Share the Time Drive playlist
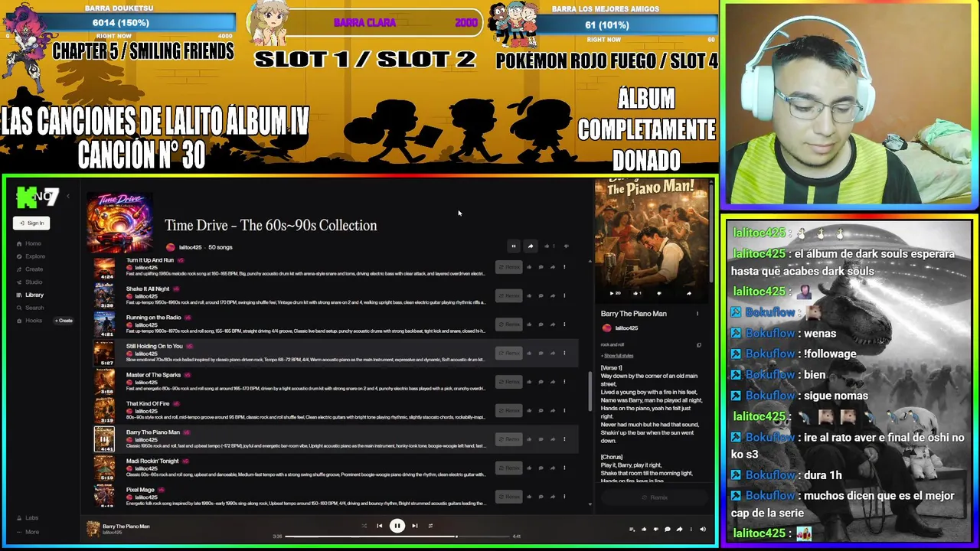 point(531,246)
